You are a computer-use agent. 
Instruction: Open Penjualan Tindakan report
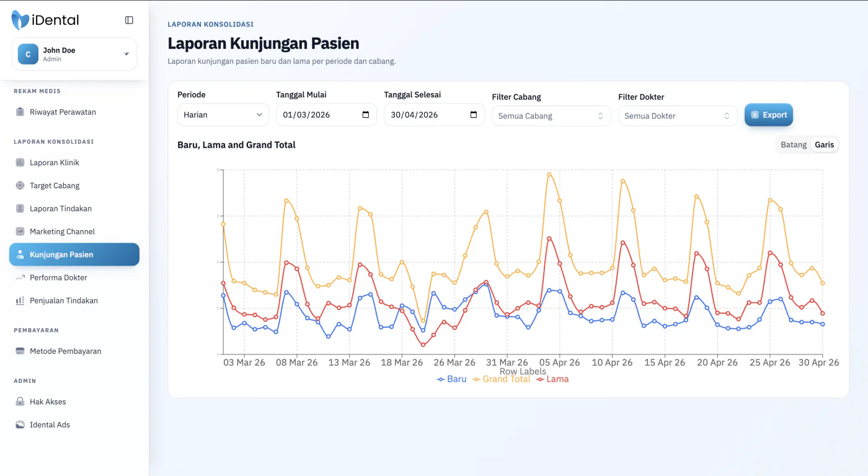74,300
